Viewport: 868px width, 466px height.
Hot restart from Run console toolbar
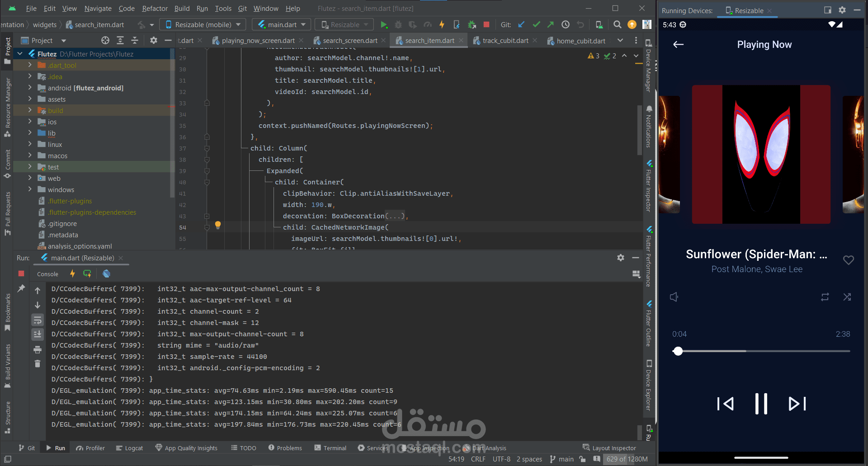pos(87,274)
